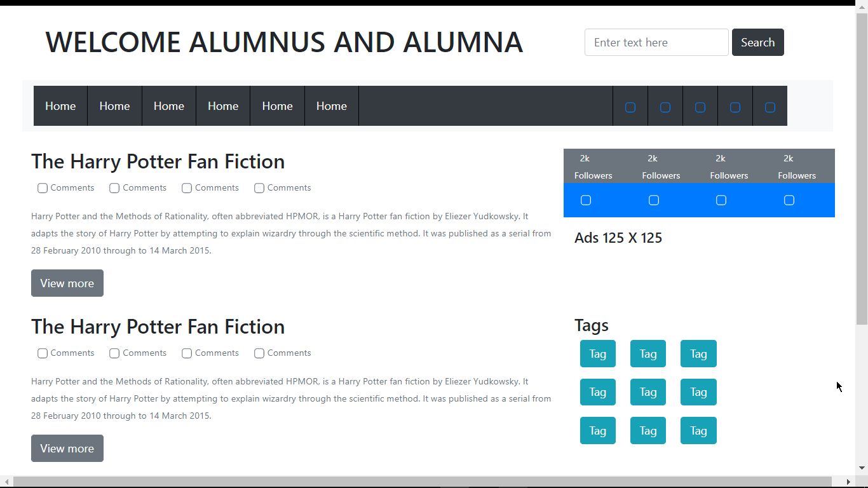The image size is (868, 488).
Task: Click the third placeholder icon in the dark navbar
Action: (x=700, y=107)
